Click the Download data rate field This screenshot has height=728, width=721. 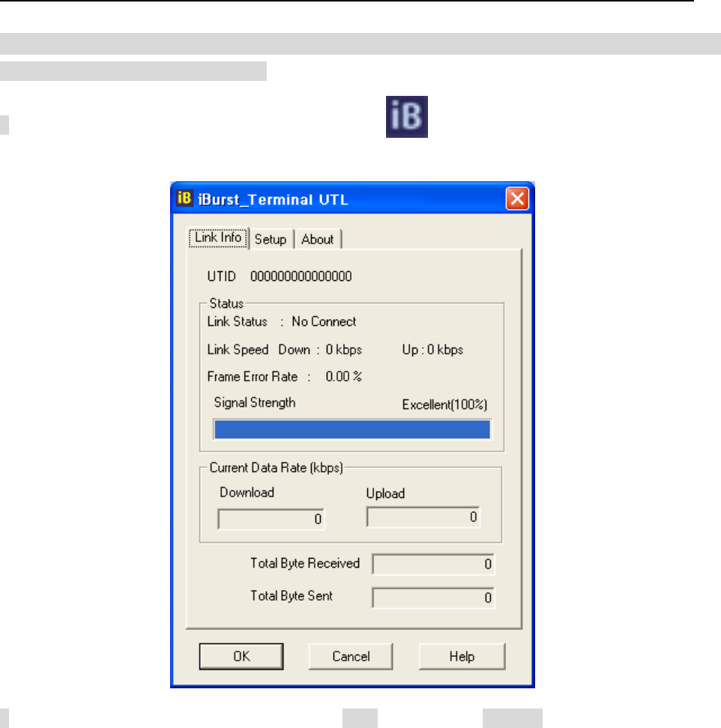pyautogui.click(x=271, y=519)
